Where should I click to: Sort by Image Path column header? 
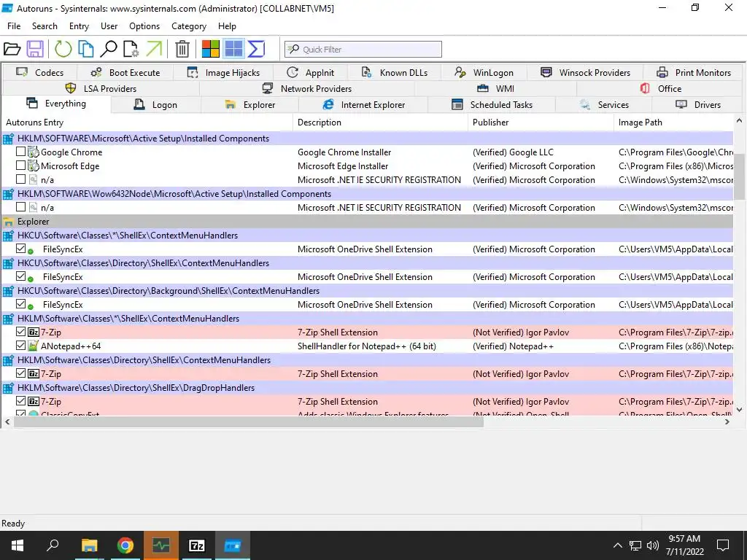point(673,122)
